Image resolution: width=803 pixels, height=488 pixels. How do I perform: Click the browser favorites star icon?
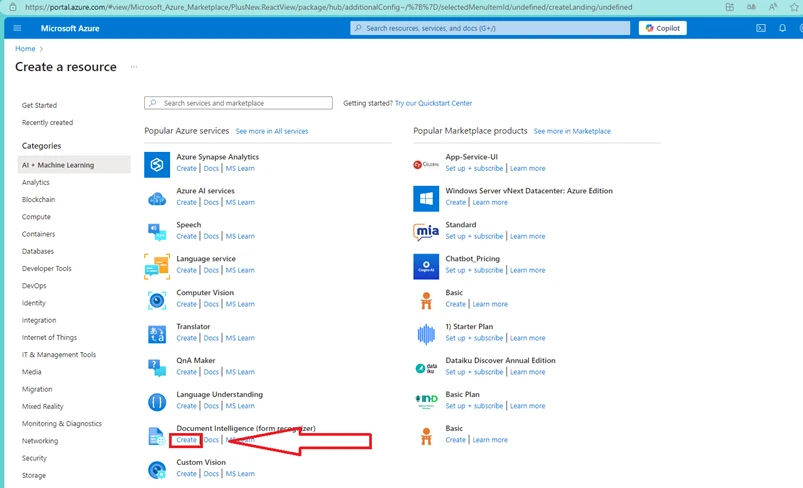[x=794, y=7]
